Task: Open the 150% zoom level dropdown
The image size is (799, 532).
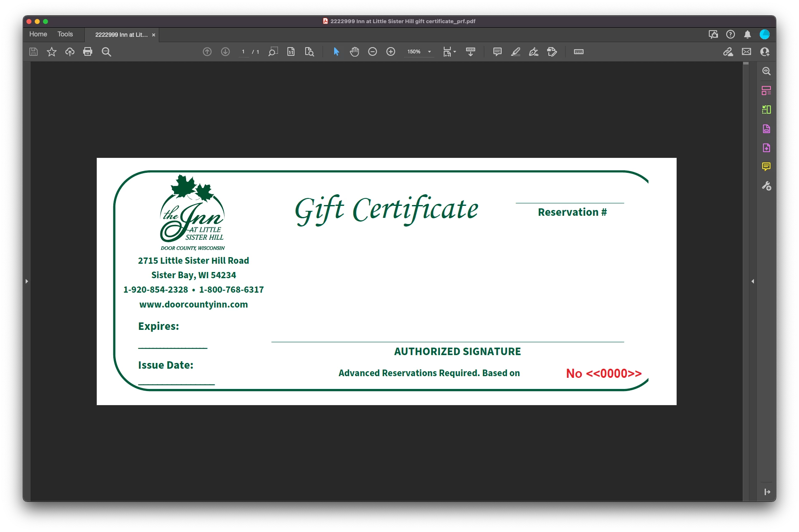Action: (x=429, y=52)
